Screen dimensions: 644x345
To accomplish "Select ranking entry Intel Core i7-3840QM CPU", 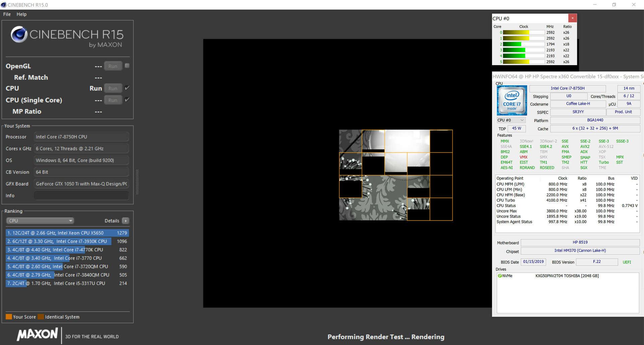I will coord(67,275).
